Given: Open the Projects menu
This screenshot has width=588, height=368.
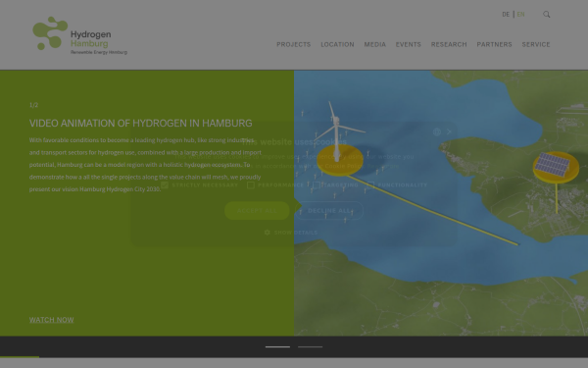Looking at the screenshot, I should (x=294, y=44).
